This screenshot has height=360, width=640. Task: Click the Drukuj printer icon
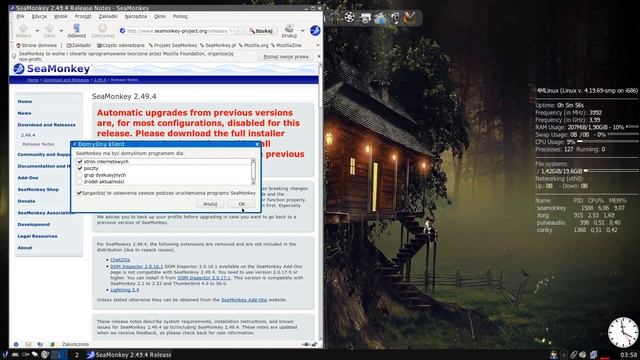289,28
